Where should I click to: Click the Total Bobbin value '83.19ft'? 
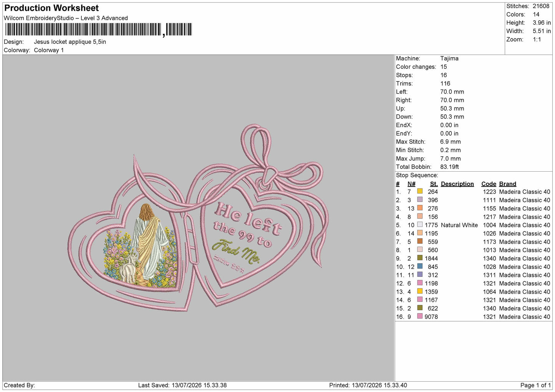[450, 167]
